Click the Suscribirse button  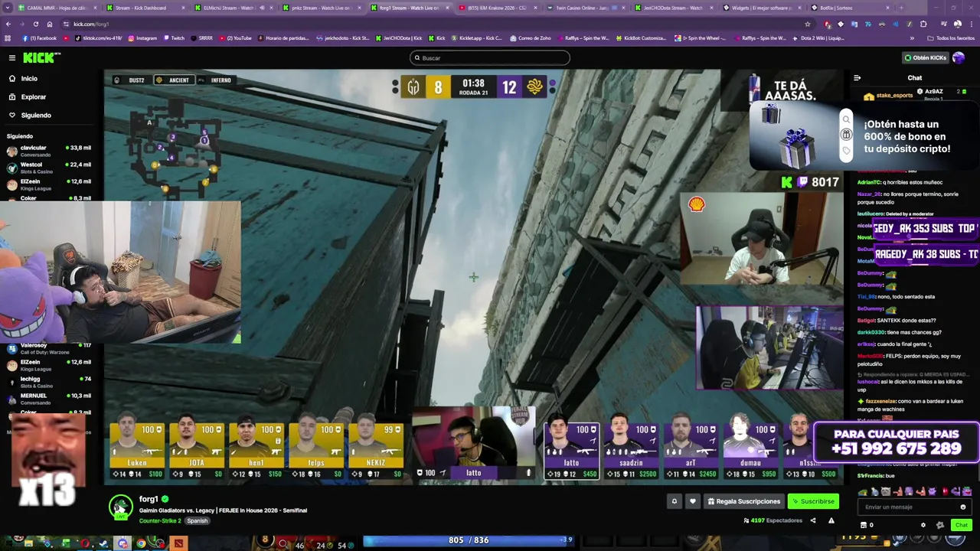pos(814,501)
